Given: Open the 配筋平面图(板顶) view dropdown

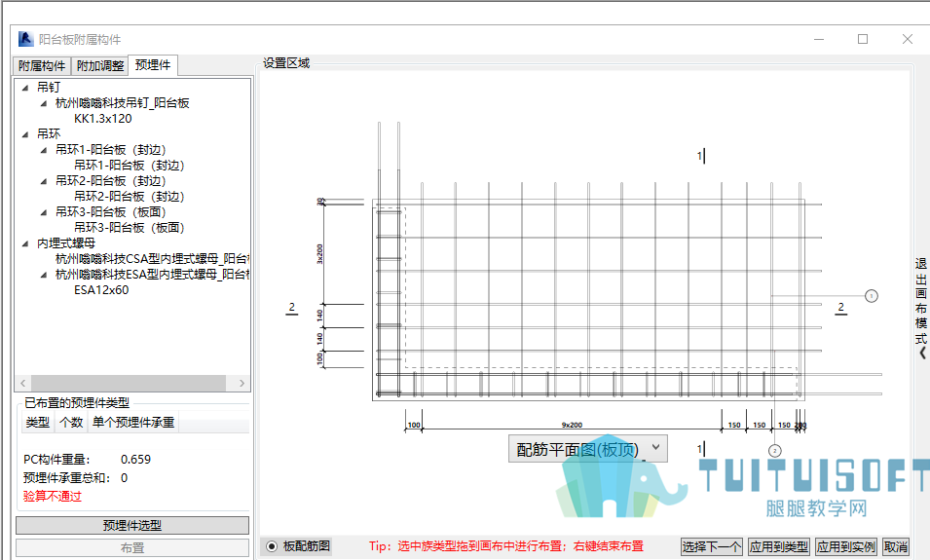Looking at the screenshot, I should pyautogui.click(x=588, y=449).
